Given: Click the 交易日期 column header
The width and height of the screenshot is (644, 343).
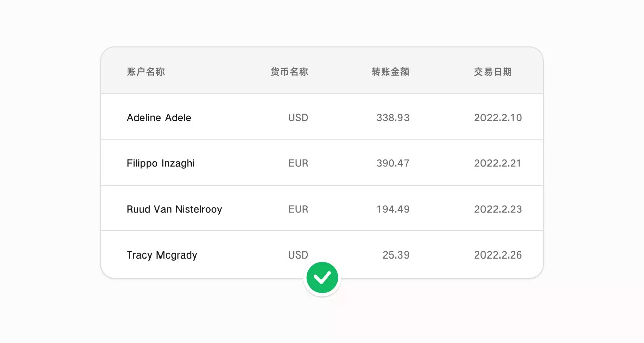Looking at the screenshot, I should tap(493, 72).
